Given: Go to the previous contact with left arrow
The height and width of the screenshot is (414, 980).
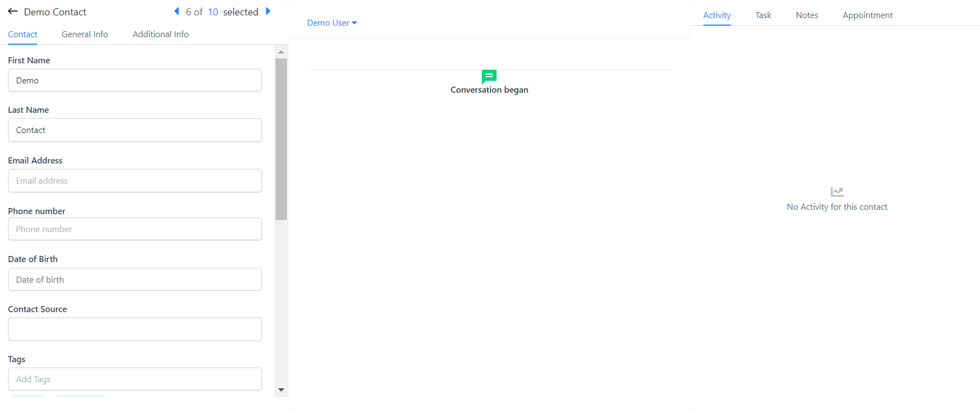Looking at the screenshot, I should 177,12.
